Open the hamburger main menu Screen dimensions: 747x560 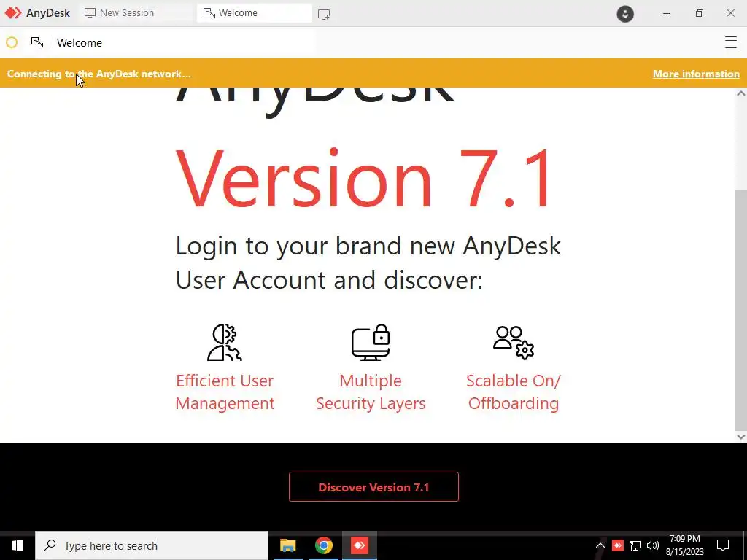pos(731,42)
